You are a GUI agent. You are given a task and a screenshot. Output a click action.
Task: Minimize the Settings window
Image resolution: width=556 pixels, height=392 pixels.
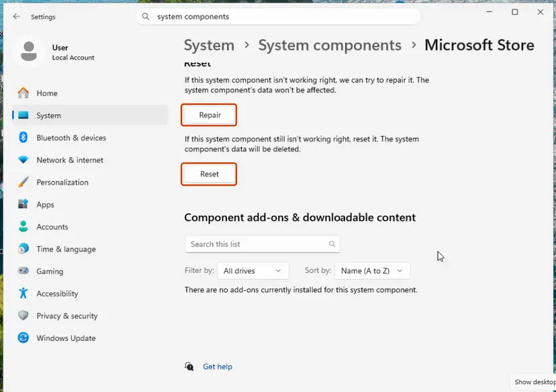pos(489,12)
